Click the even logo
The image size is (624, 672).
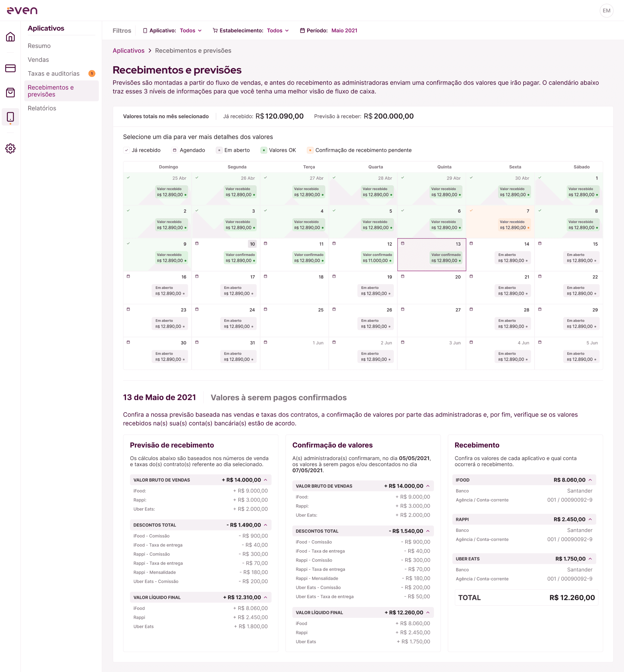[x=22, y=10]
